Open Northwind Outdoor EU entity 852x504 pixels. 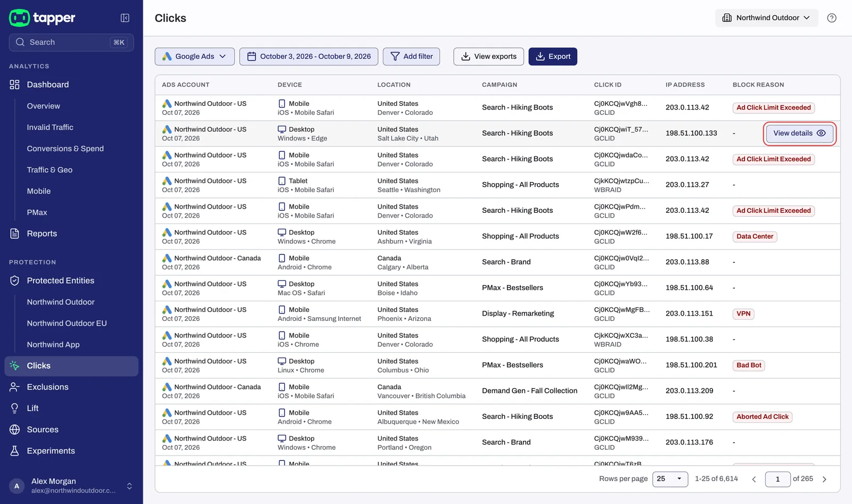pos(67,323)
